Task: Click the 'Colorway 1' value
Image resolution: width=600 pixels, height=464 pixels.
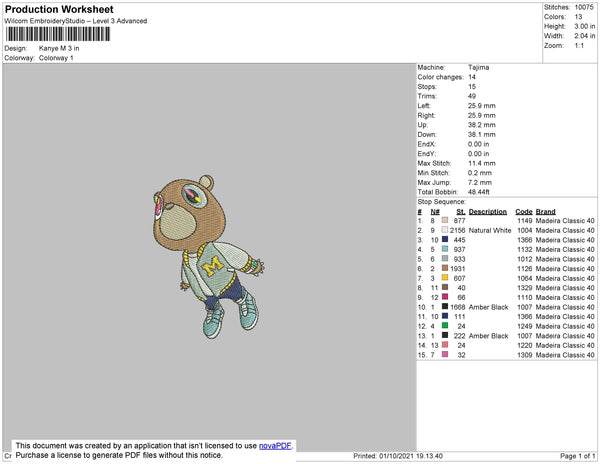Action: [x=56, y=58]
